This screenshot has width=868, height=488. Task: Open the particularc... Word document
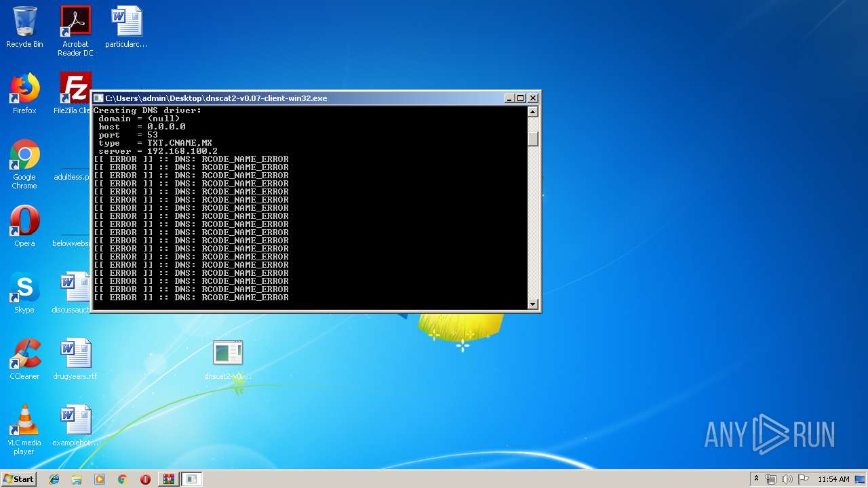click(x=126, y=27)
